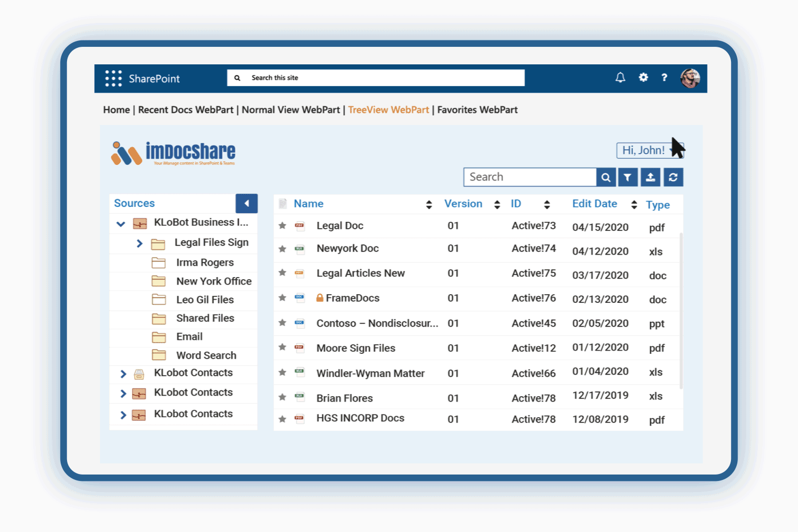Open SharePoint settings gear
This screenshot has width=798, height=532.
643,78
